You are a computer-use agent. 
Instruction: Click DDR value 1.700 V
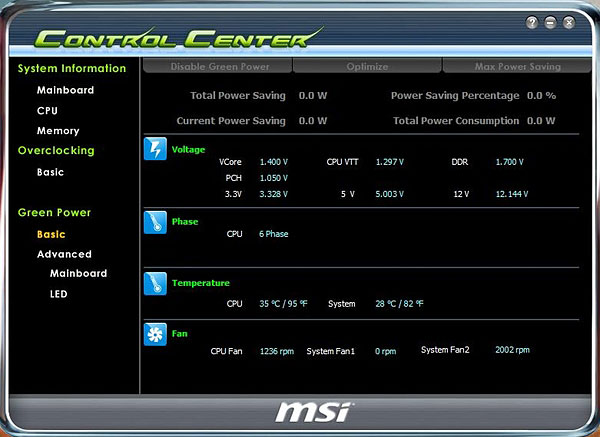pyautogui.click(x=509, y=162)
